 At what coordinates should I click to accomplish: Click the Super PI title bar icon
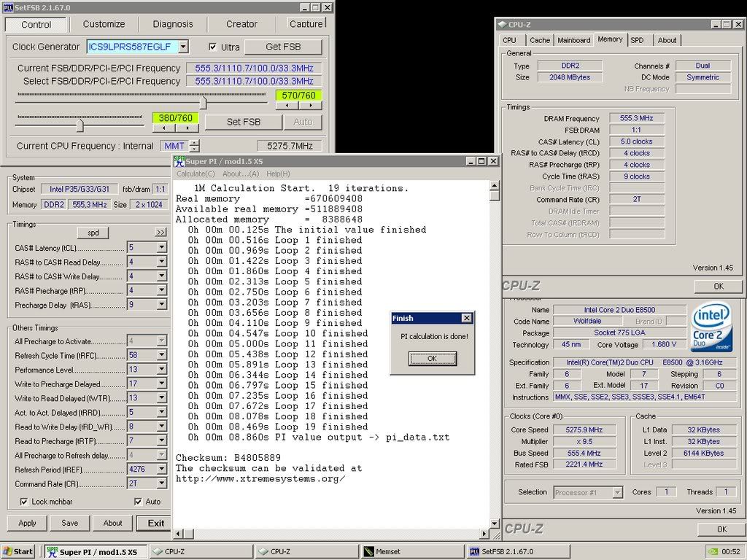[179, 161]
